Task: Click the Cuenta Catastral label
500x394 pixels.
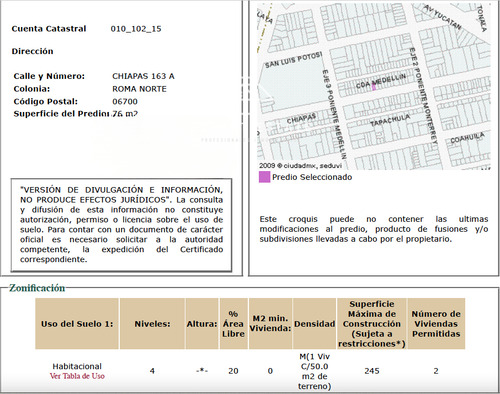Action: click(49, 29)
